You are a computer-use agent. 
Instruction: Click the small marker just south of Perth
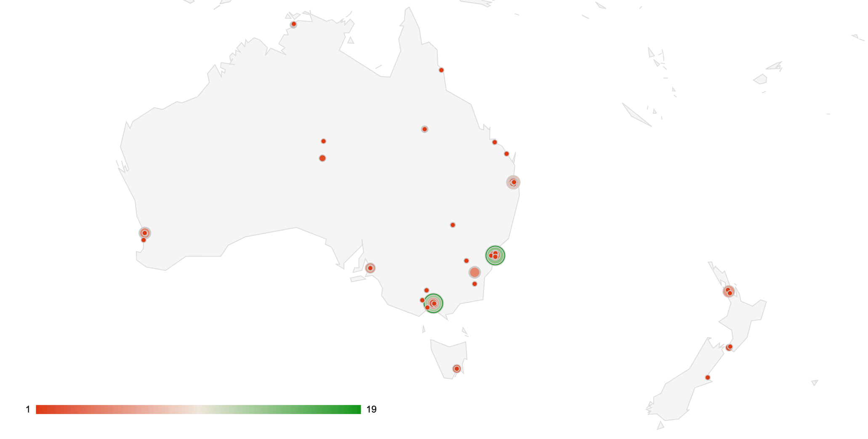144,240
